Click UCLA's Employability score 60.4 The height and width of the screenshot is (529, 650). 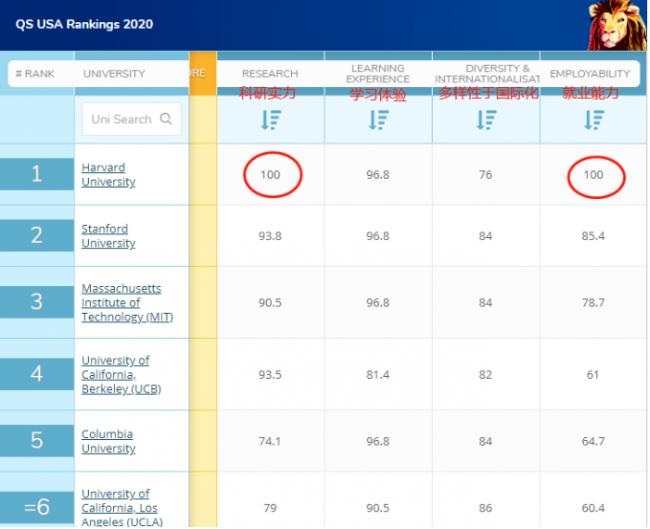click(593, 508)
